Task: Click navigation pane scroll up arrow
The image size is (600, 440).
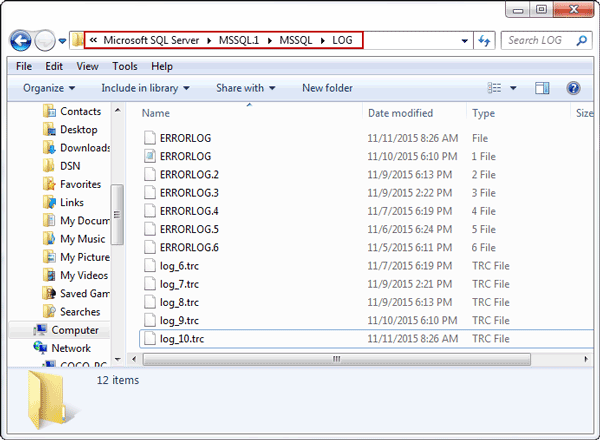Action: click(x=117, y=111)
